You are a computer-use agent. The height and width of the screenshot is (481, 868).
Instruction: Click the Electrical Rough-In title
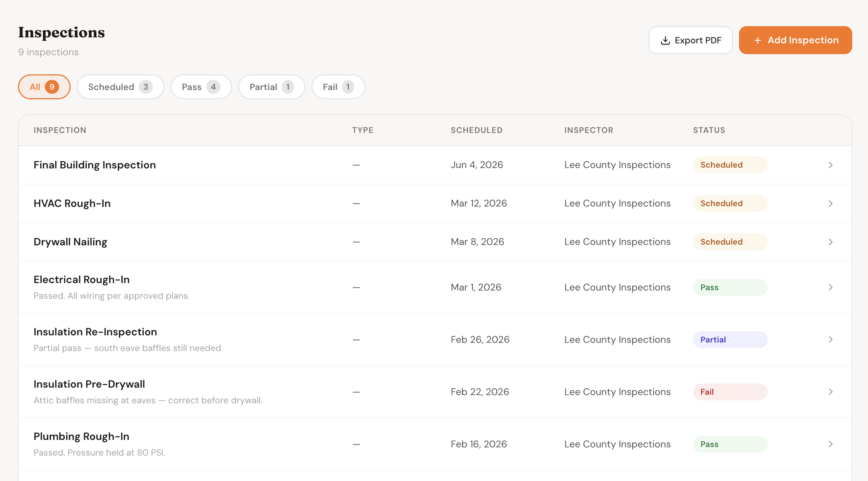tap(81, 280)
